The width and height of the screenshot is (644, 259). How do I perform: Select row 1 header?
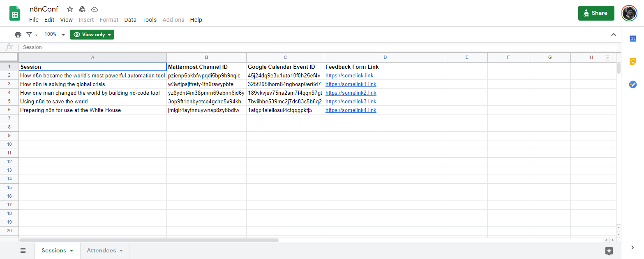pos(9,67)
